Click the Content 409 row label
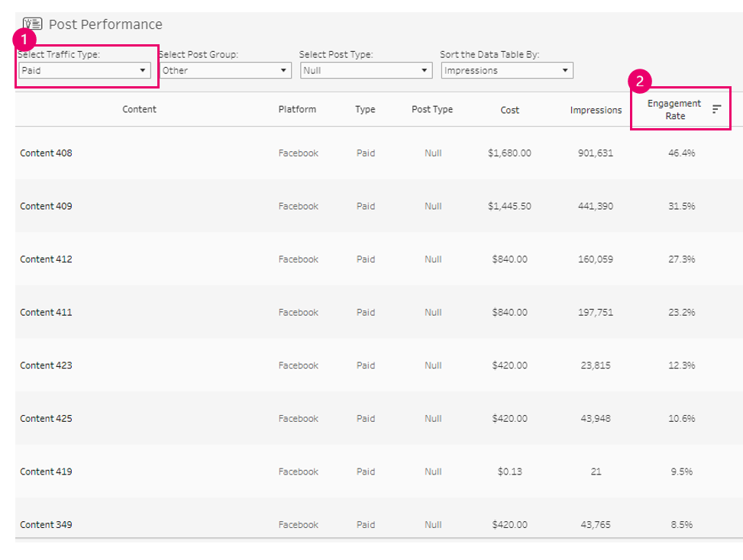 click(46, 207)
